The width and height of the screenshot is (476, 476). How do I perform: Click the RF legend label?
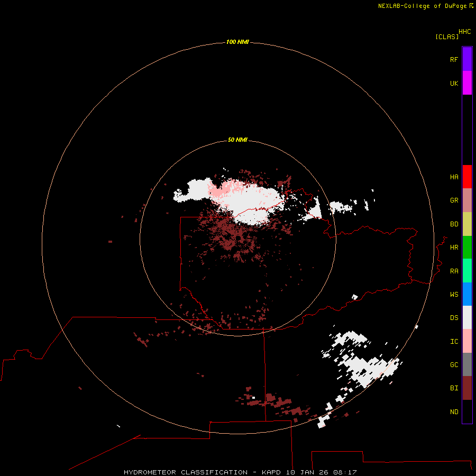point(454,59)
